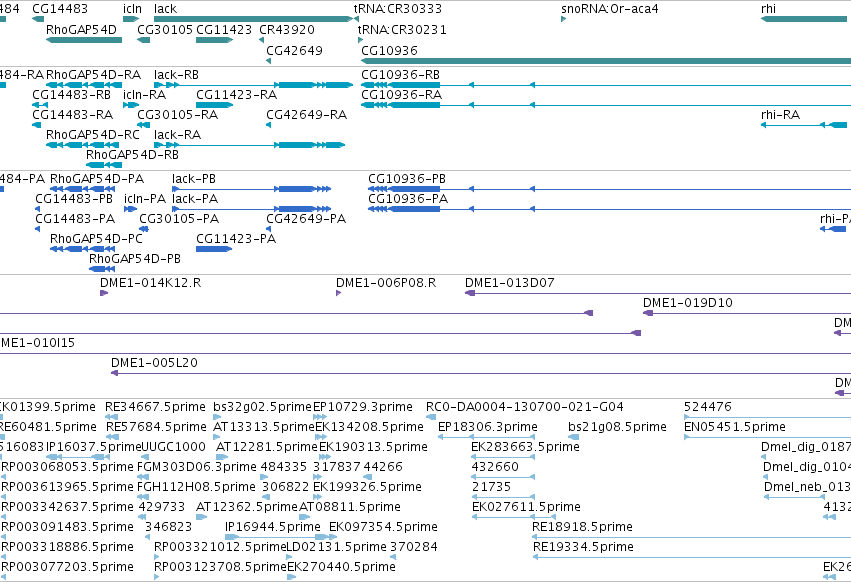Click the teal lack gene bar

tap(252, 19)
